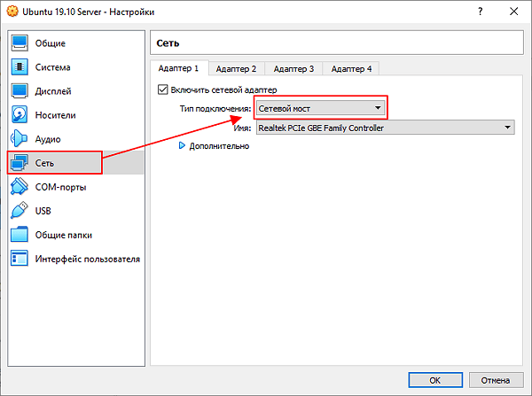Open the Display (Дисплей) section icon

[20, 91]
